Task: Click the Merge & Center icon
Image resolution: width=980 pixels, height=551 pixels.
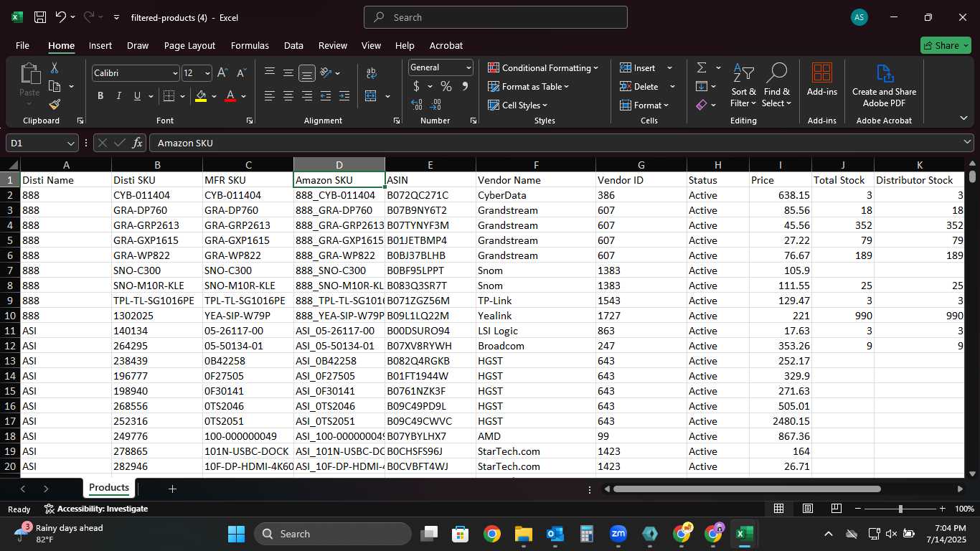Action: pos(371,96)
